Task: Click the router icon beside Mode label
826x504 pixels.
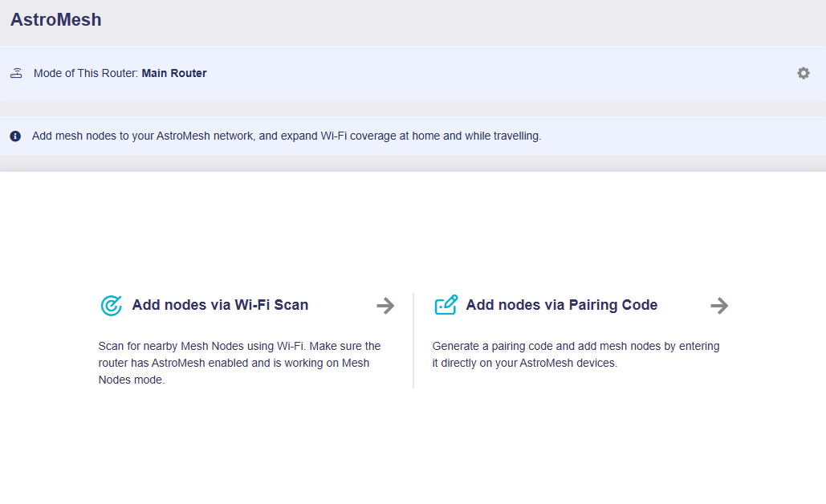Action: coord(16,73)
